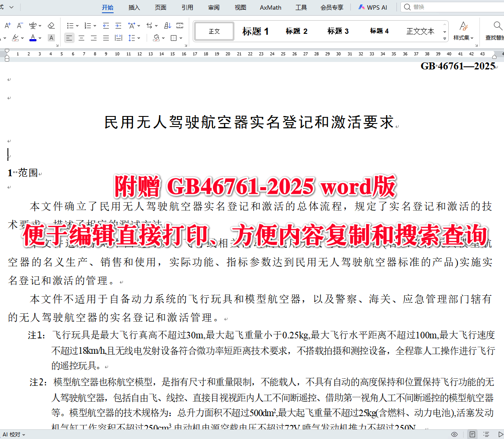This screenshot has height=439, width=504.
Task: Click the justify alignment icon
Action: [106, 38]
